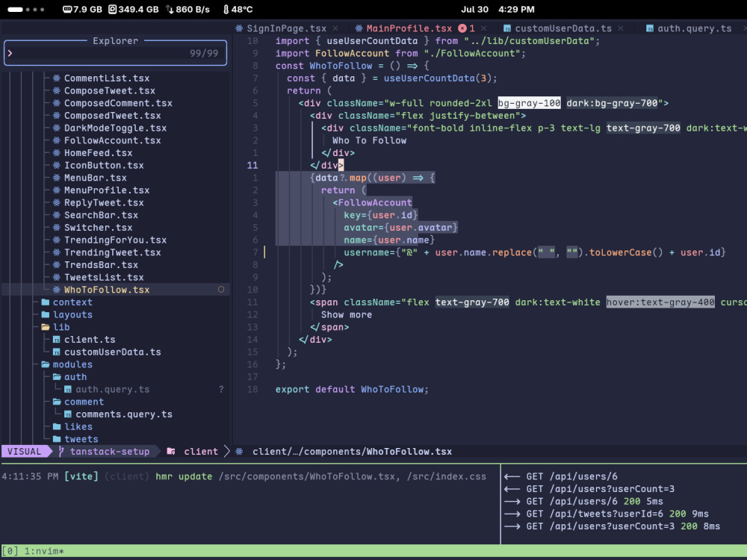The width and height of the screenshot is (747, 560).
Task: Click the React icon beside MenuBar.tsx
Action: pyautogui.click(x=57, y=178)
